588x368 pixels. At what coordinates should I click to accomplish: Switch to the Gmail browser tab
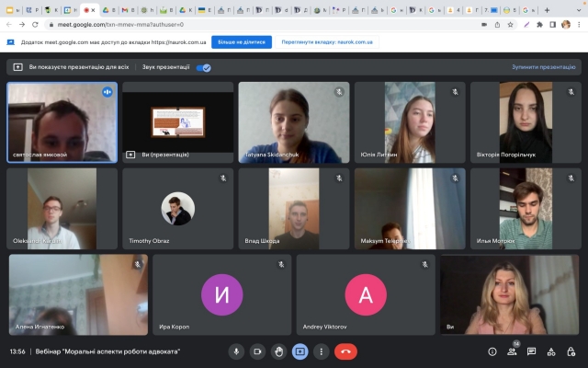click(128, 10)
